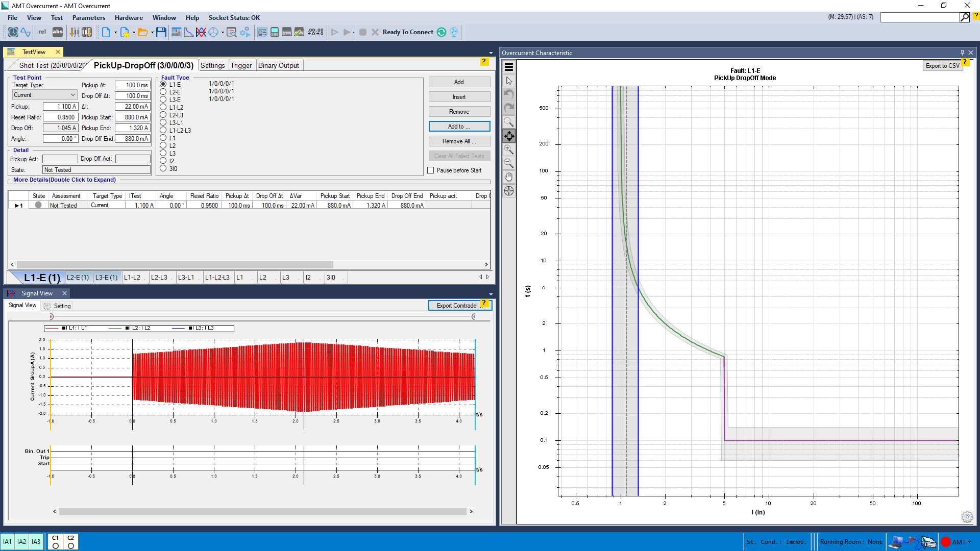The width and height of the screenshot is (980, 551).
Task: Click the chart hamburger menu icon
Action: [509, 67]
